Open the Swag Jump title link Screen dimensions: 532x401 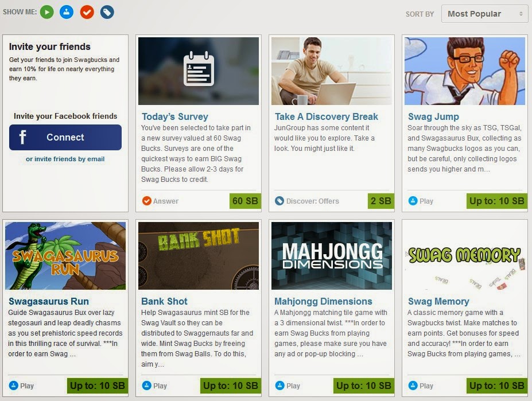click(434, 116)
